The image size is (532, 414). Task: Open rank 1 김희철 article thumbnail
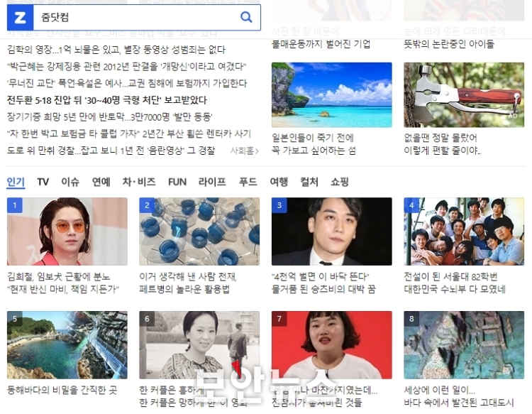tap(67, 231)
